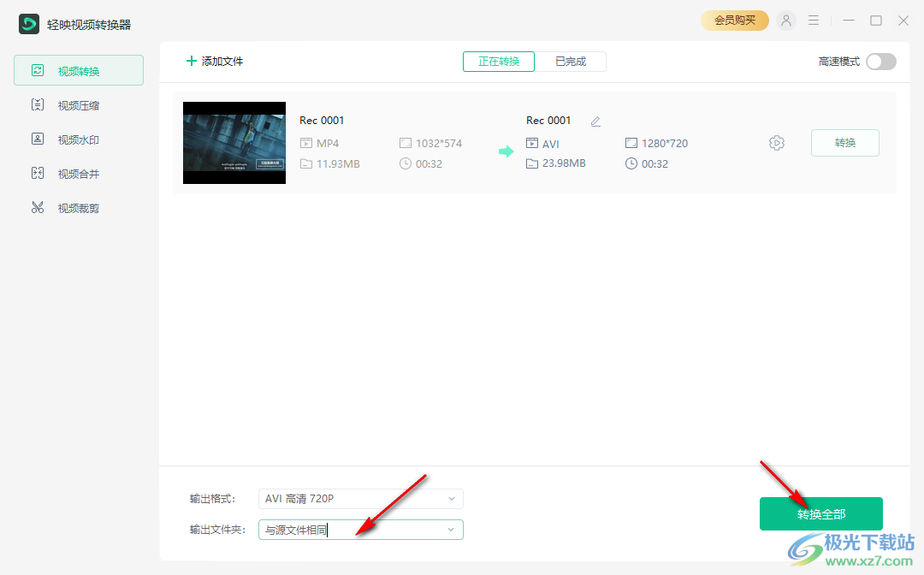
Task: Click the user account avatar icon
Action: click(x=785, y=21)
